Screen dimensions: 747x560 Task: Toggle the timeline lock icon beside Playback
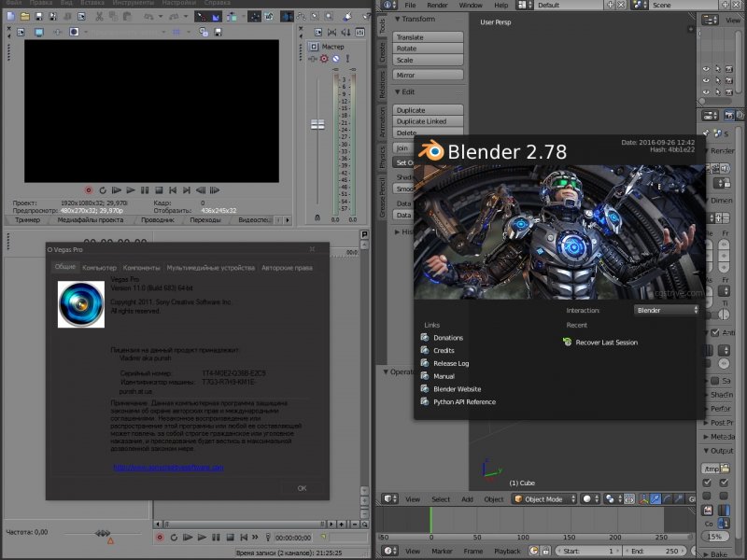click(x=545, y=551)
